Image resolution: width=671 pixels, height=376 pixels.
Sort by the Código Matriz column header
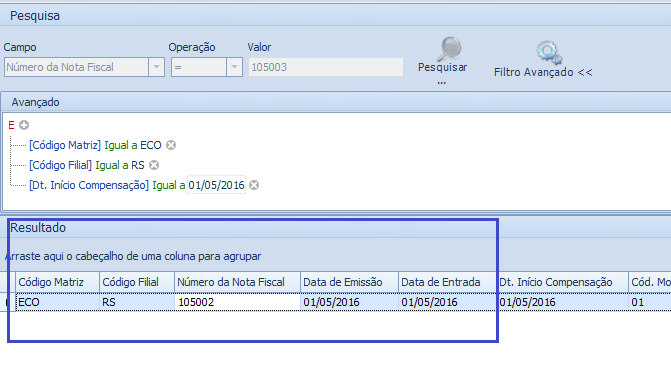(x=58, y=282)
